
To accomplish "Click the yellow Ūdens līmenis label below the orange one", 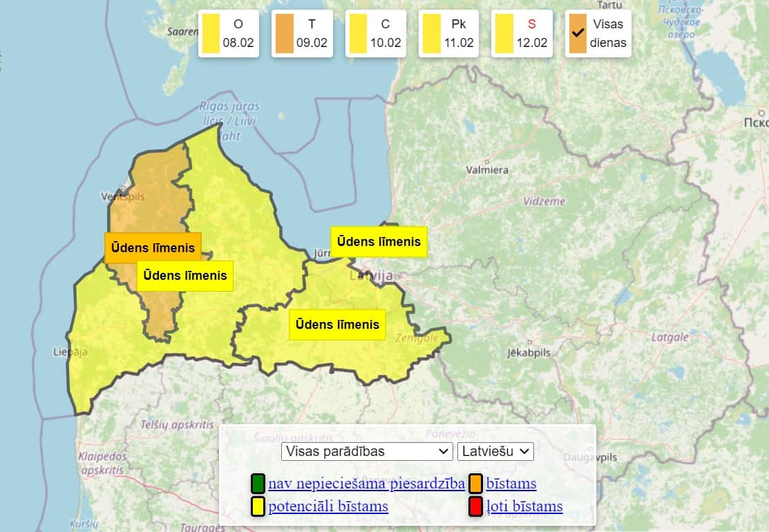I will point(185,276).
